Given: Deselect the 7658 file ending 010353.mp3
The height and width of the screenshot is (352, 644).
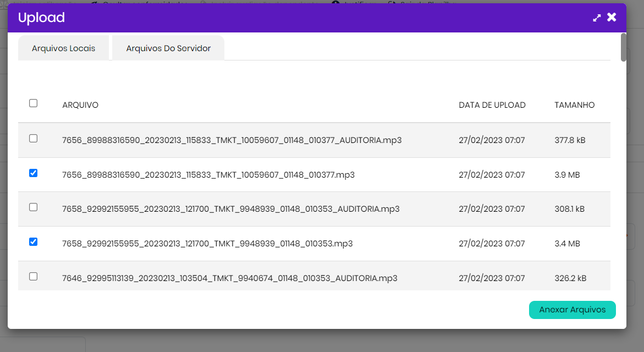Looking at the screenshot, I should pyautogui.click(x=33, y=242).
